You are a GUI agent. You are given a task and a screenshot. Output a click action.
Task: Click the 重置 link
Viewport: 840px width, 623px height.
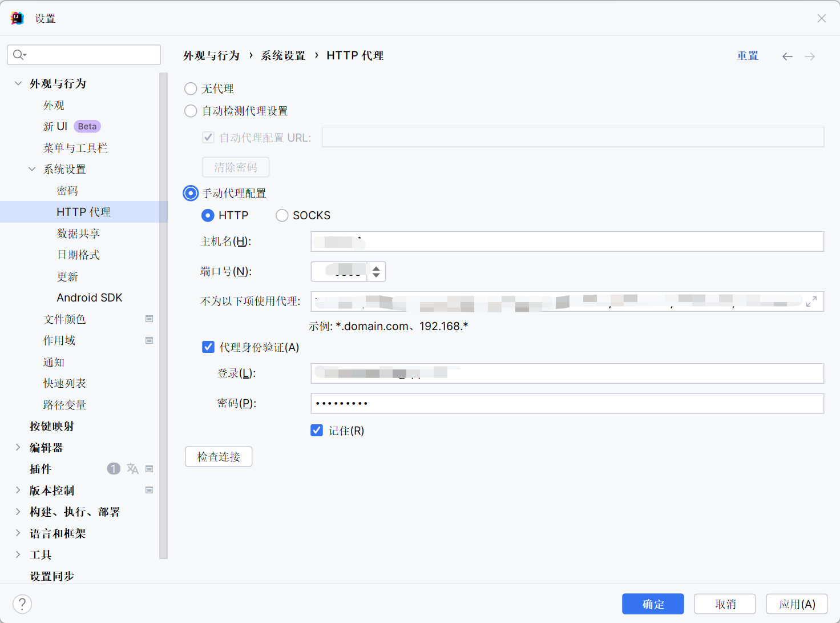coord(748,55)
